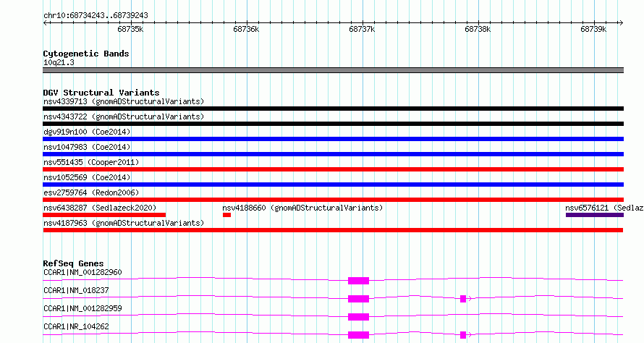Image resolution: width=644 pixels, height=343 pixels.
Task: Click the 68738k ruler tick label
Action: 478,29
